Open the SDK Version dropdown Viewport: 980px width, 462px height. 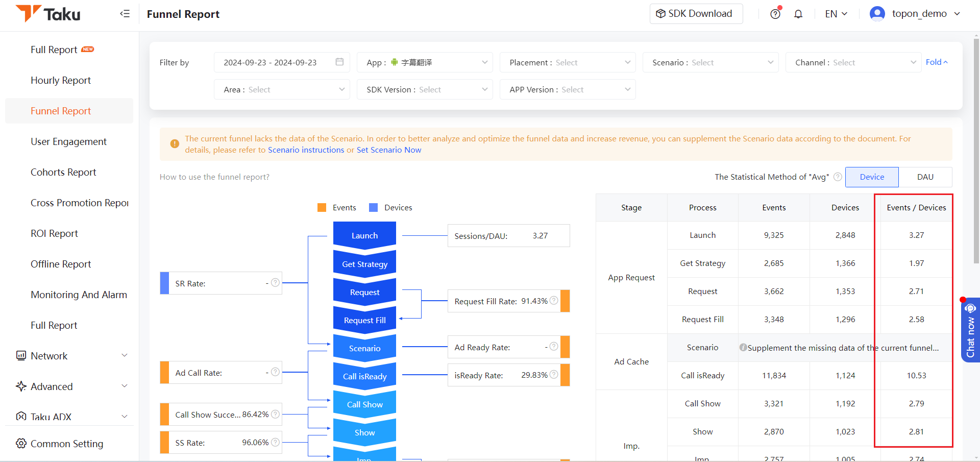pyautogui.click(x=425, y=89)
